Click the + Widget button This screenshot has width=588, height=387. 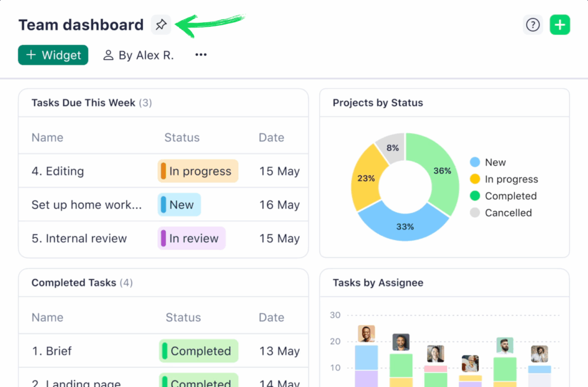[x=53, y=55]
